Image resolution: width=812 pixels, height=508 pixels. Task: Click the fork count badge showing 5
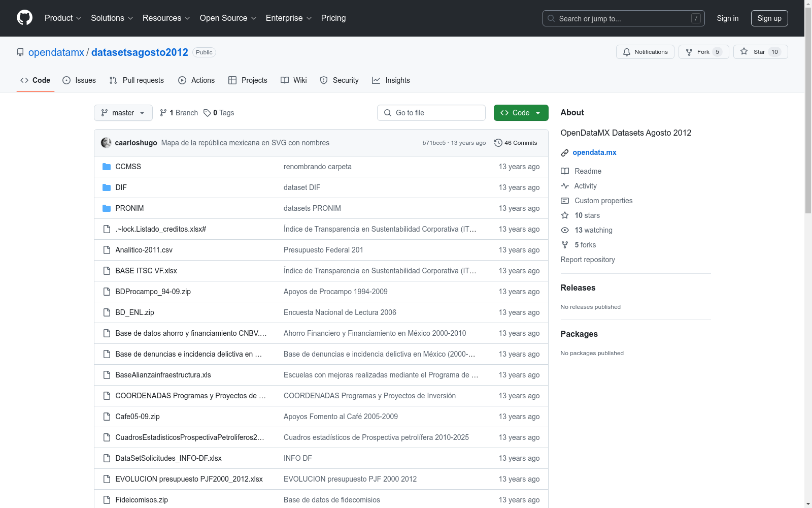[717, 52]
